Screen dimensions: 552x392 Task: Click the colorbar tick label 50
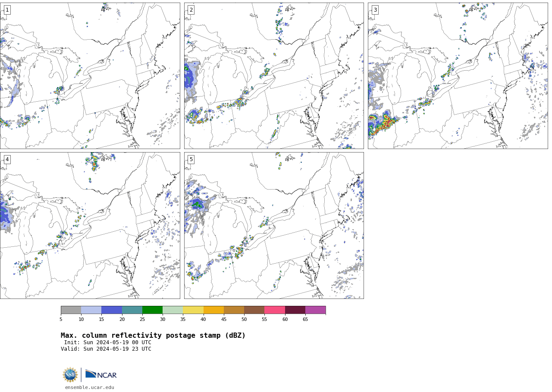tap(244, 319)
